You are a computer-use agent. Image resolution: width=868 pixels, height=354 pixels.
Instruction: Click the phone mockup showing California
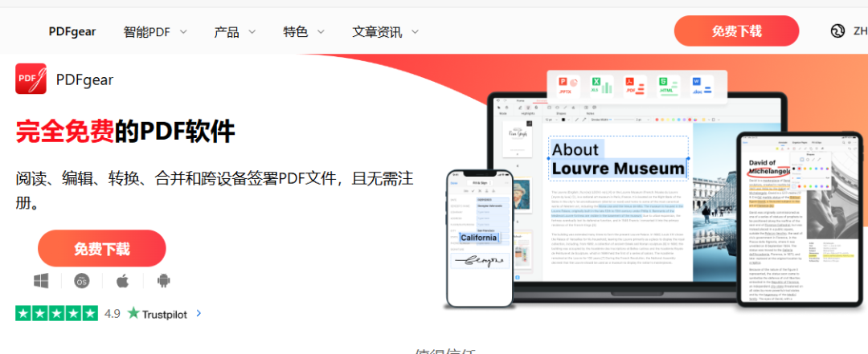480,238
